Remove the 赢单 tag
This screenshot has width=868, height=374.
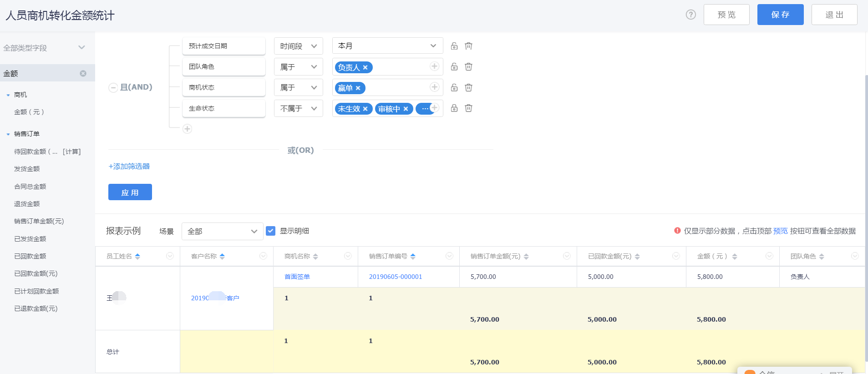click(358, 88)
